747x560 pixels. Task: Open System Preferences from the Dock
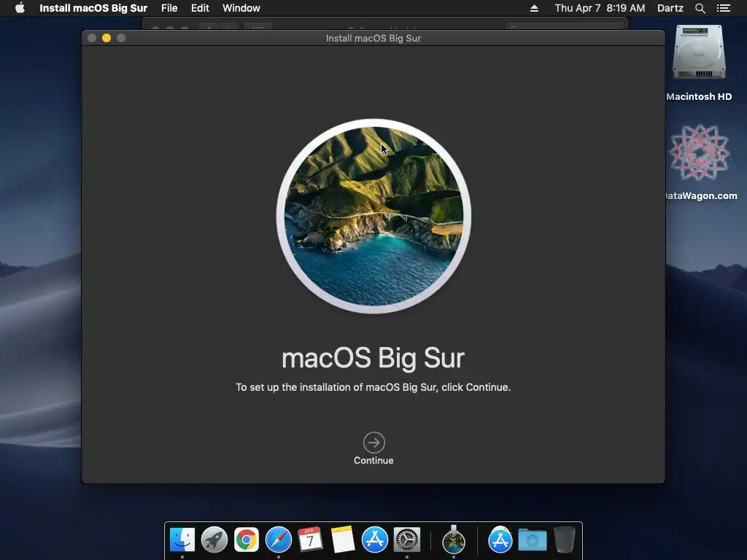pyautogui.click(x=407, y=540)
